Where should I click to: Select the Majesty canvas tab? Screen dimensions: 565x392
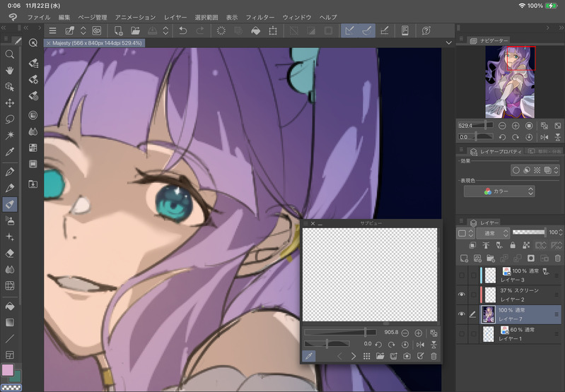[x=95, y=43]
